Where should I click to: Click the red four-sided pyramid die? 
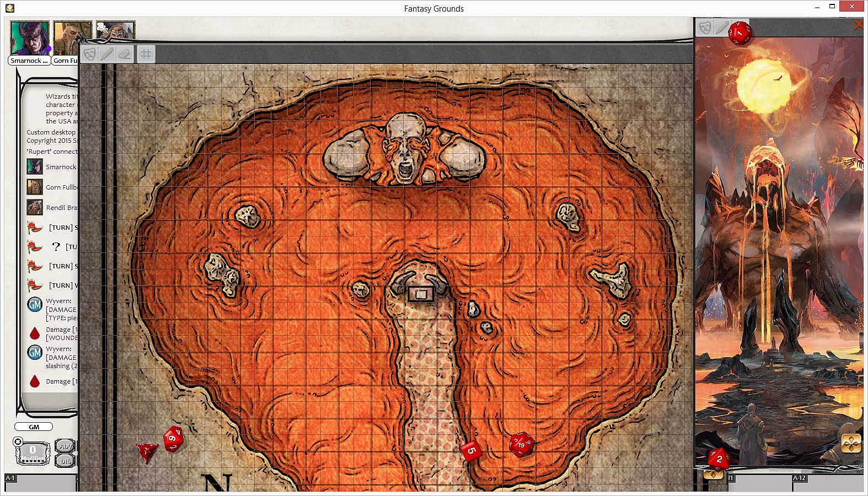(147, 451)
